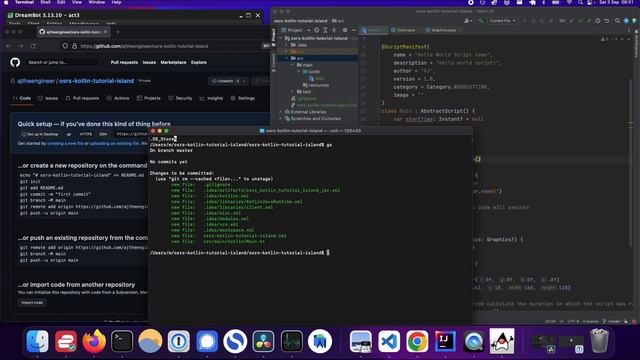
Task: Open the repository Settings tab
Action: pos(243,98)
